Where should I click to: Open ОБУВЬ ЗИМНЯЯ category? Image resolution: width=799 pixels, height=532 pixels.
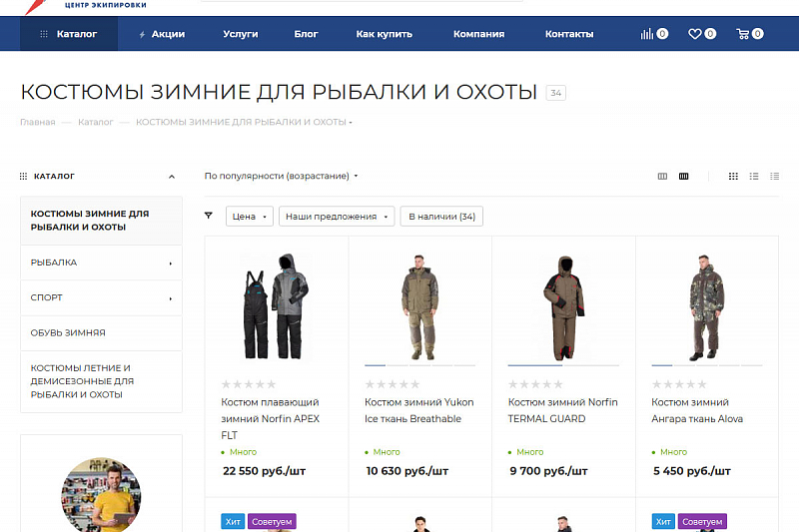pos(102,333)
